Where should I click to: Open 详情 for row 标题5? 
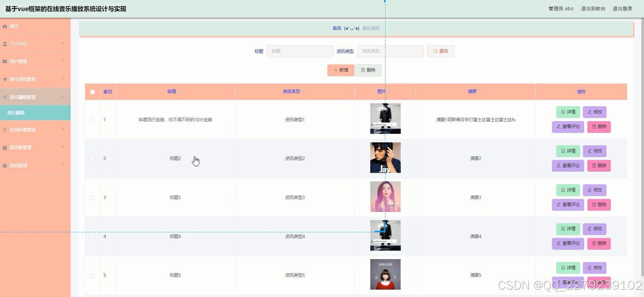coord(568,268)
